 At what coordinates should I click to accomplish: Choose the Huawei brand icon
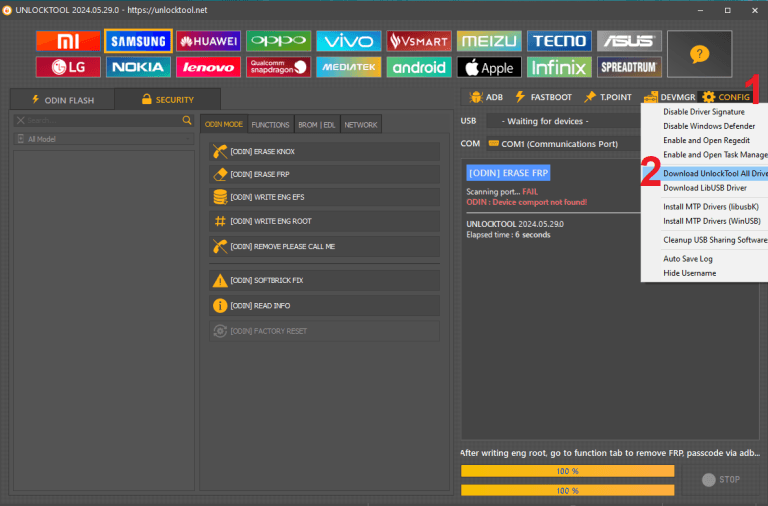coord(208,41)
